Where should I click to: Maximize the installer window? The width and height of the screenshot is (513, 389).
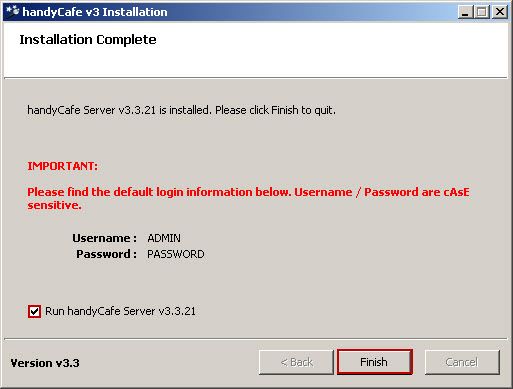(482, 12)
